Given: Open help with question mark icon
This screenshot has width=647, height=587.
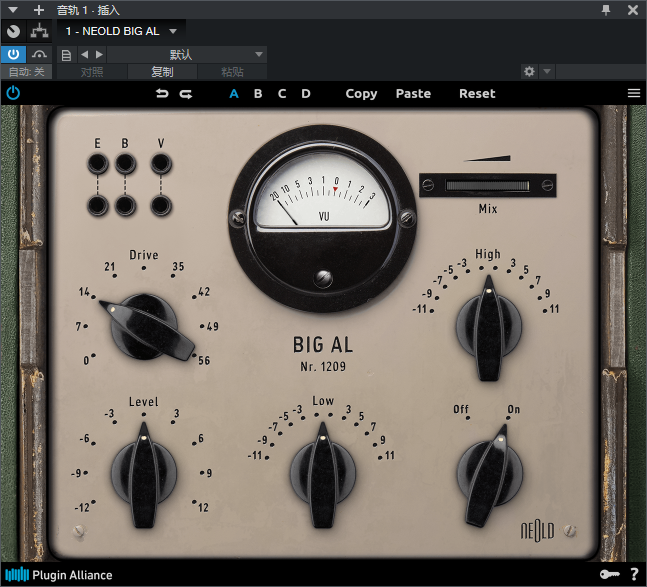Looking at the screenshot, I should 633,575.
